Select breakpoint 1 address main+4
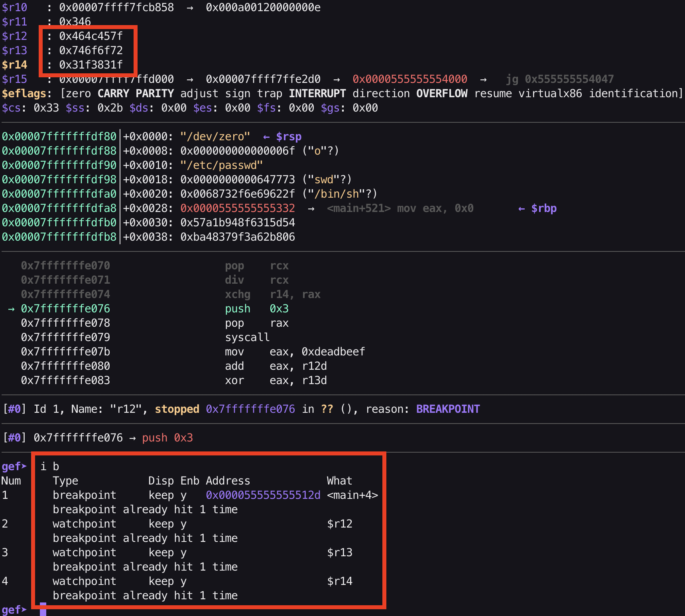 263,495
